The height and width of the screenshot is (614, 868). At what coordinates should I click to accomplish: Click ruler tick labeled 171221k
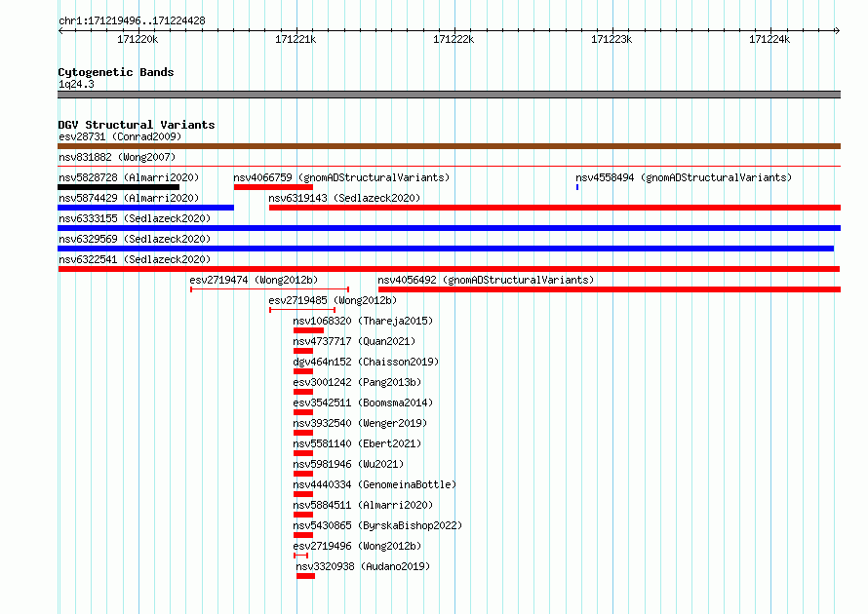pos(296,39)
